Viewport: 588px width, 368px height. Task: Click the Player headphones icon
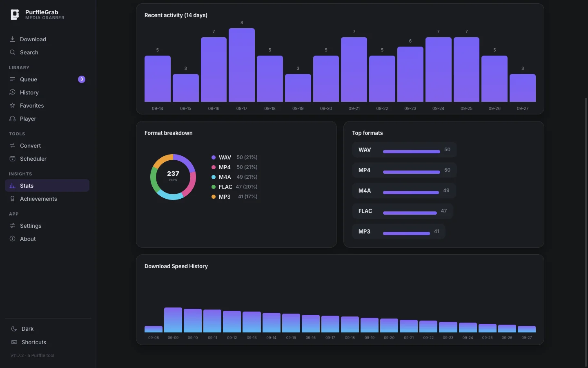(x=13, y=119)
